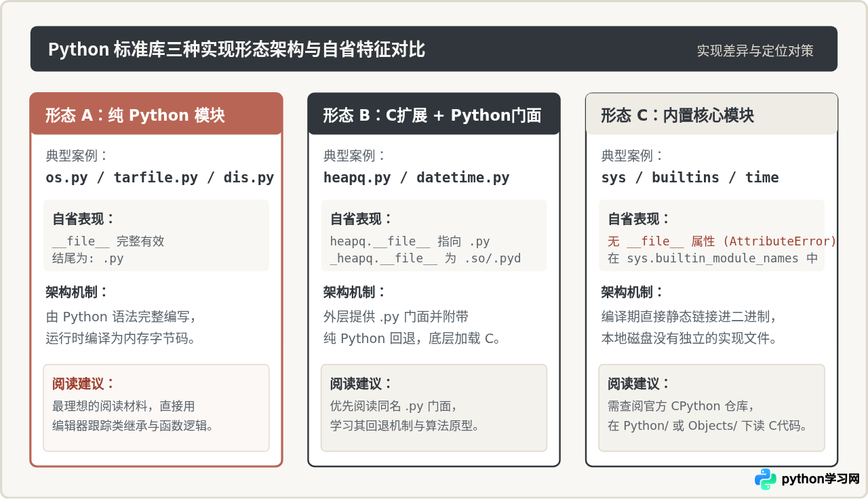Click "自省表现：" heading in the 形态 B card
This screenshot has width=868, height=499.
362,219
